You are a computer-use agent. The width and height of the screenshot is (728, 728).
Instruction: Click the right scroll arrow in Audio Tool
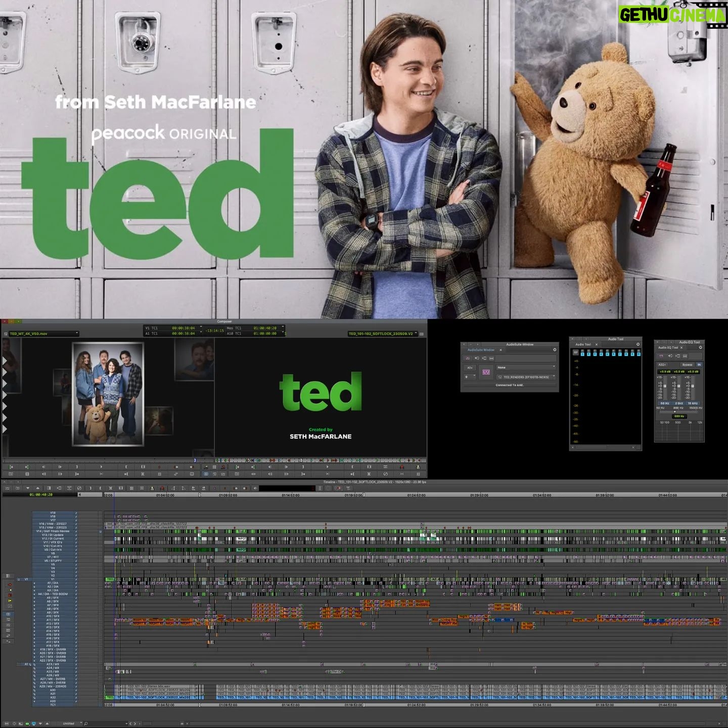[x=633, y=447]
